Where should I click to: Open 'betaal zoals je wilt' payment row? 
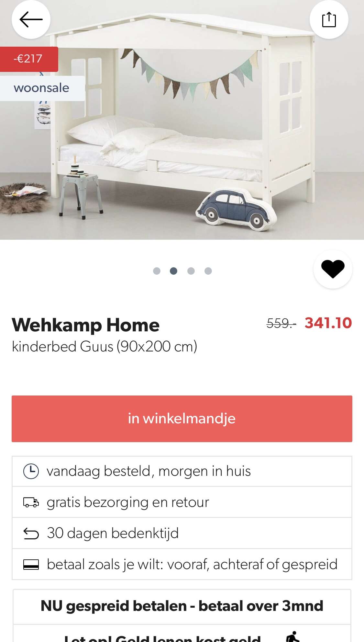(182, 564)
